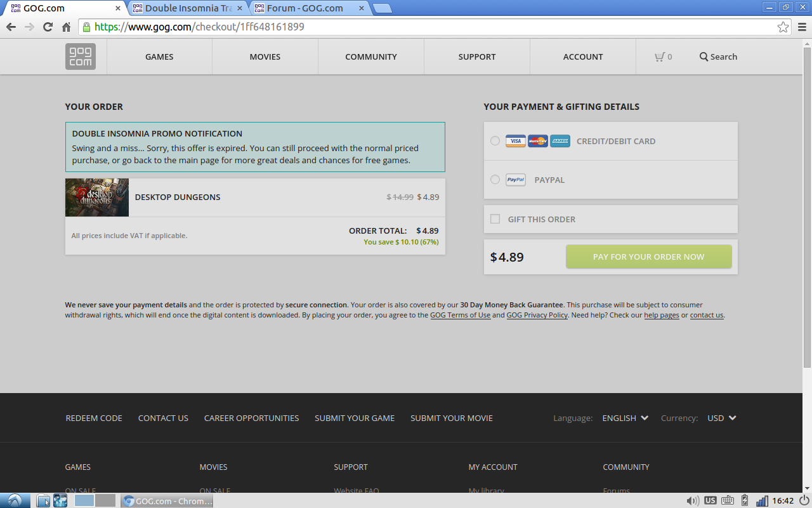
Task: Switch to the Forum - GOG.com tab
Action: click(309, 8)
